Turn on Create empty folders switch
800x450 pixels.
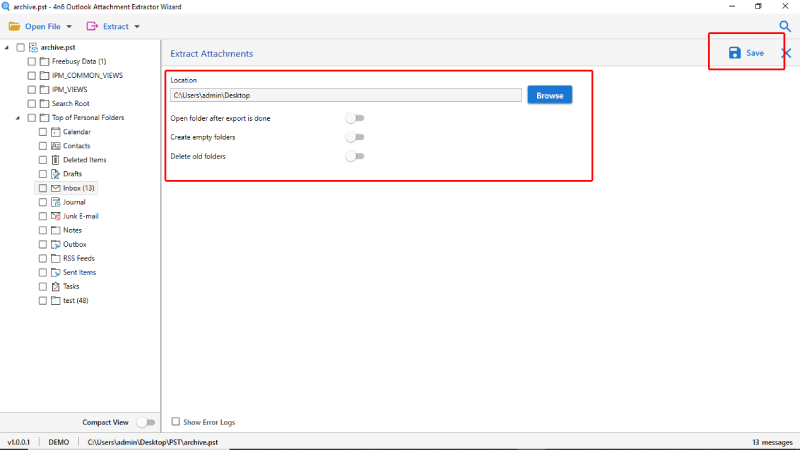pyautogui.click(x=355, y=137)
